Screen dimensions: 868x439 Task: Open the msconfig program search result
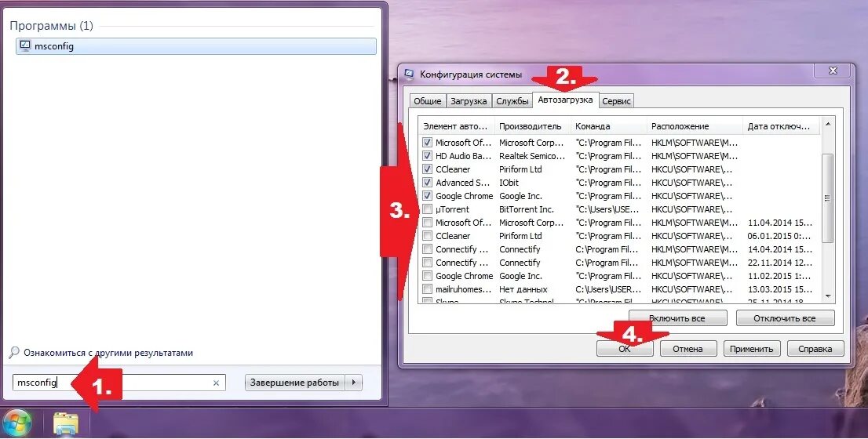(x=196, y=46)
